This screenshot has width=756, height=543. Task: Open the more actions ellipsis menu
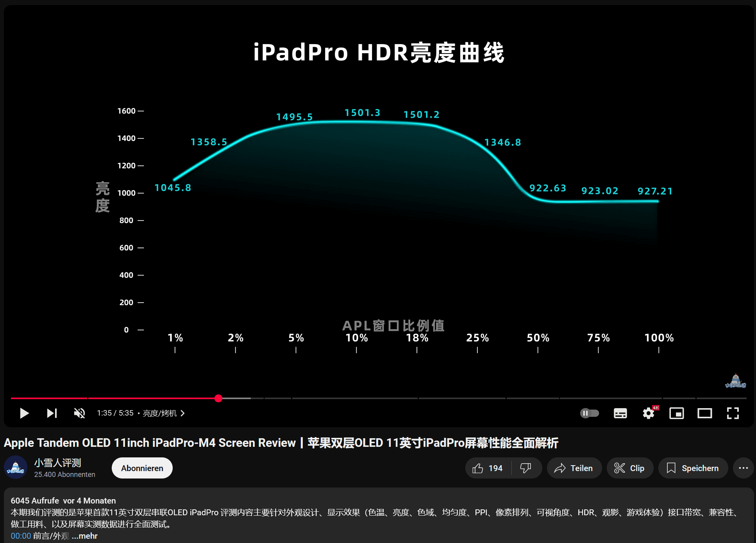coord(743,468)
